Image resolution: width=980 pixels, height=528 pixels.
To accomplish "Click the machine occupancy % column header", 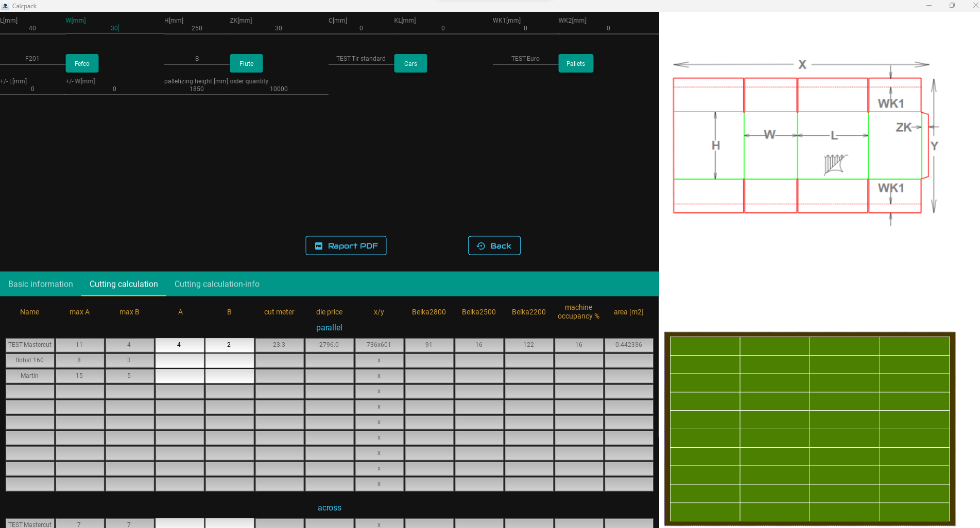I will [578, 312].
